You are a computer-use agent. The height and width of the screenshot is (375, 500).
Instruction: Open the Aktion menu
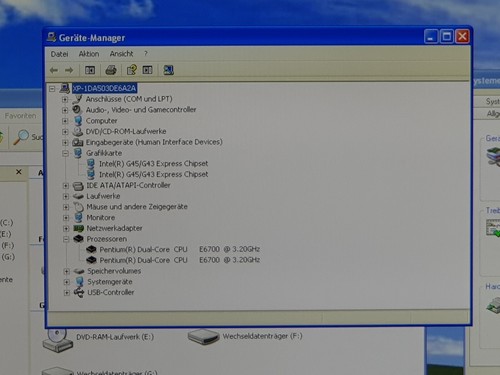[x=89, y=54]
